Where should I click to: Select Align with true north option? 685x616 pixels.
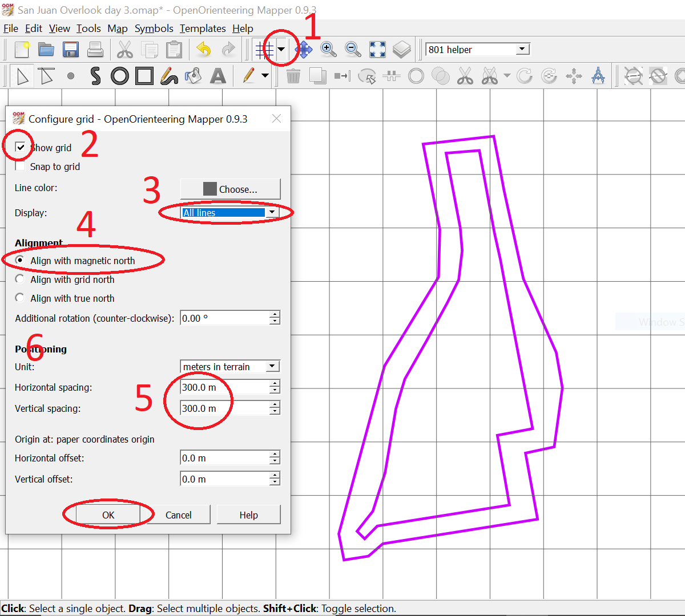pyautogui.click(x=20, y=298)
